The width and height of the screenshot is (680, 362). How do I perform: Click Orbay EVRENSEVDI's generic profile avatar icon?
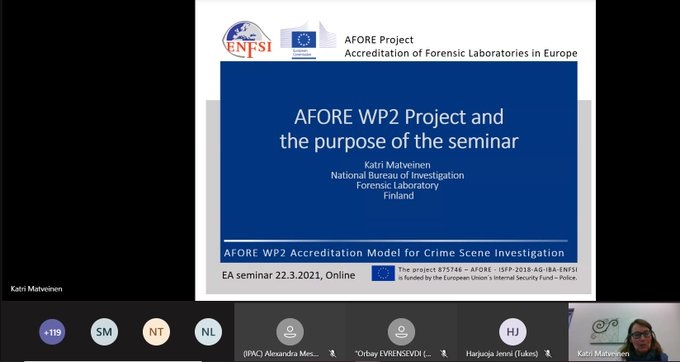point(401,332)
